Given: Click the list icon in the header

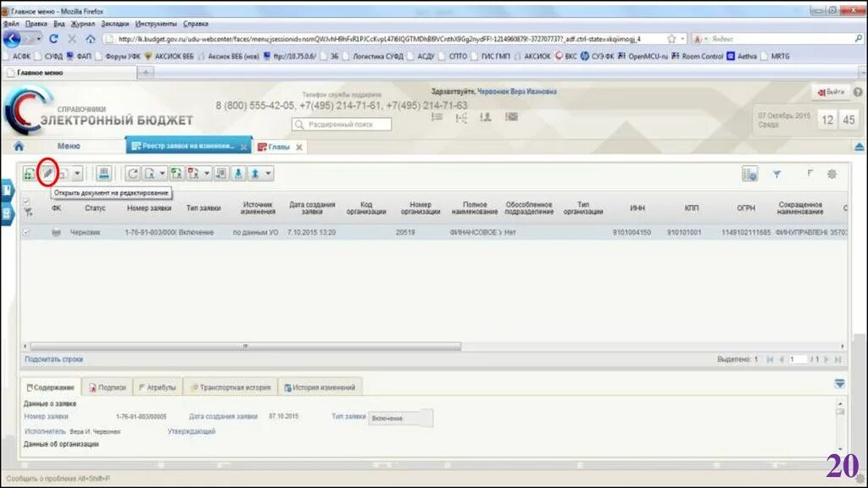Looking at the screenshot, I should tap(437, 117).
